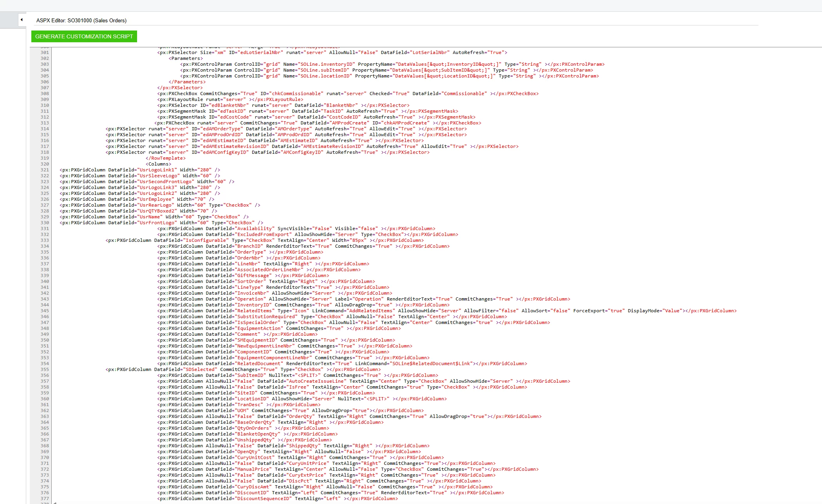The image size is (822, 504).
Task: Click the UsrFrontLogo column DataField
Action: point(157,223)
